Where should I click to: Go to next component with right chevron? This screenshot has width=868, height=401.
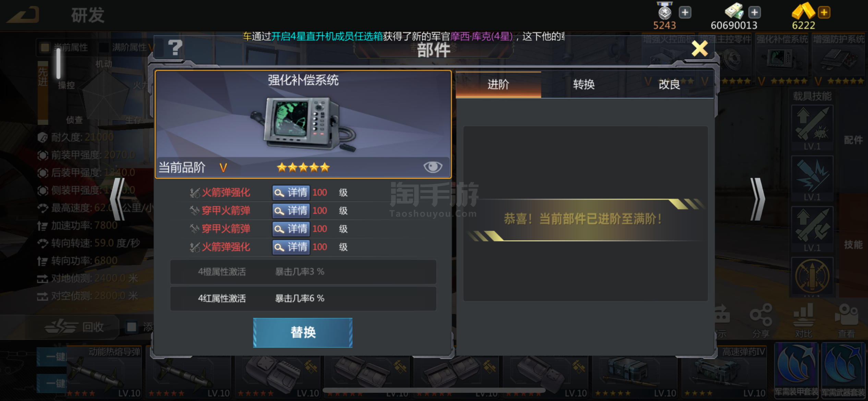pos(758,199)
